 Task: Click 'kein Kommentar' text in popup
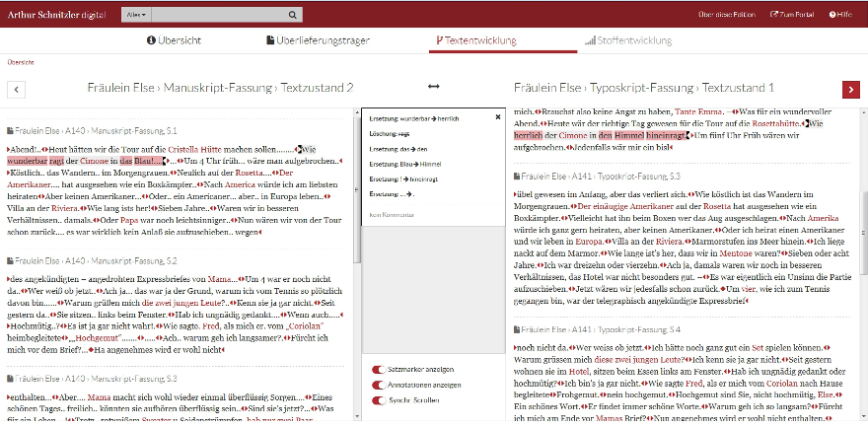[391, 214]
